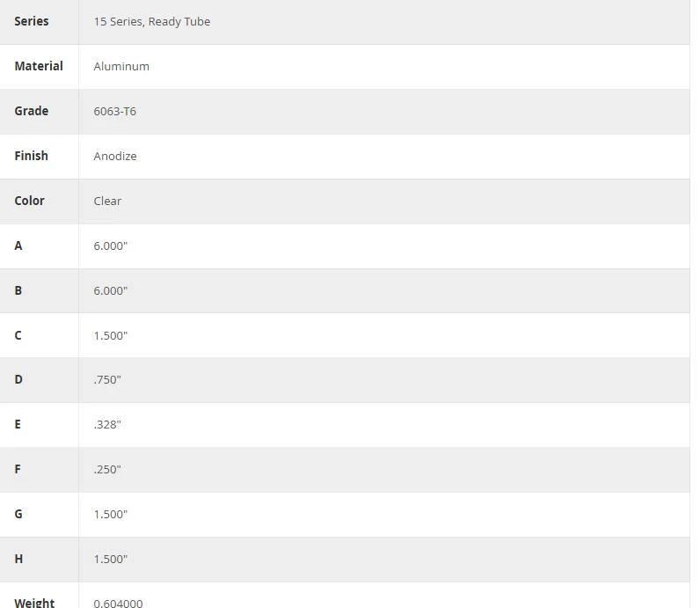Click the dimension C label
Viewport: 700px width, 608px height.
[18, 335]
